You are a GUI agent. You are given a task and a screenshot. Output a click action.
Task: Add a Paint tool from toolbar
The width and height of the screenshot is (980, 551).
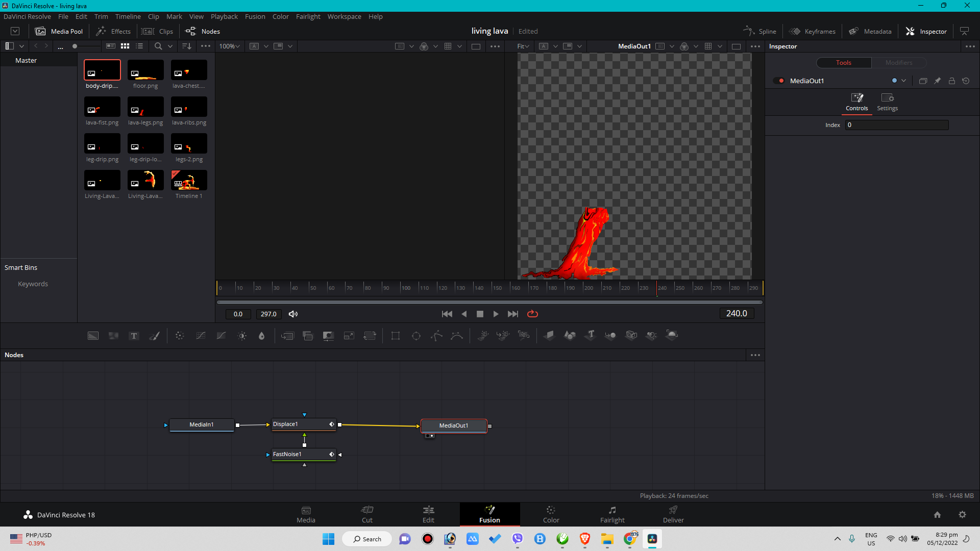pos(154,336)
